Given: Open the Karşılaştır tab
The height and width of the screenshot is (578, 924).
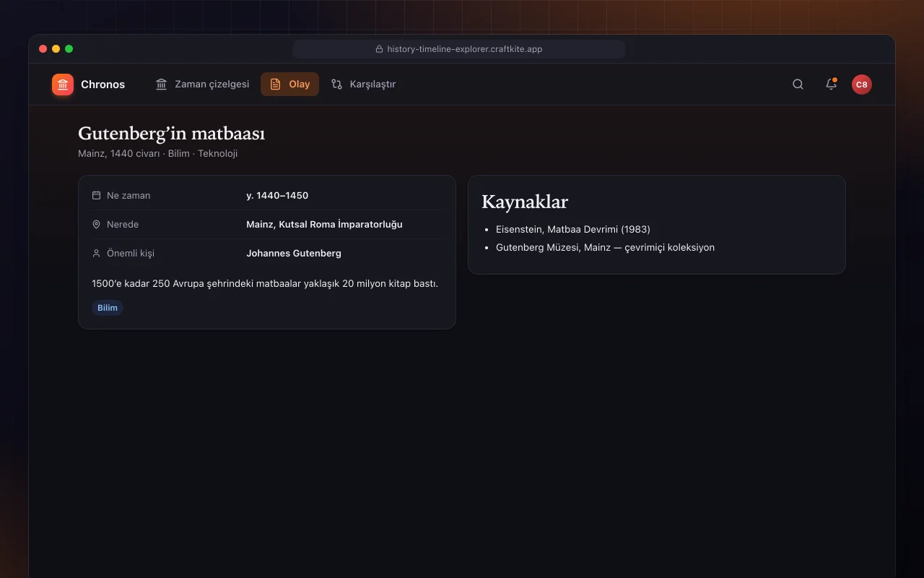Looking at the screenshot, I should coord(363,85).
